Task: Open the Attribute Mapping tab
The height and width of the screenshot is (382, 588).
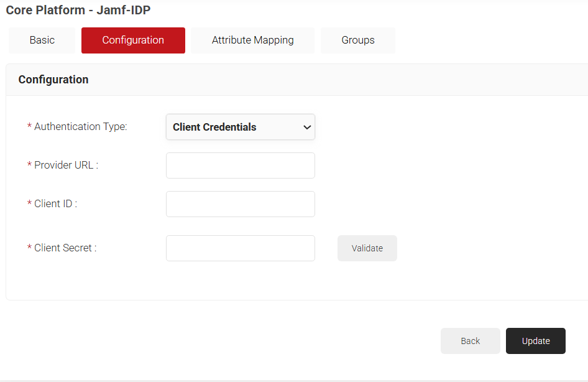Action: coord(252,40)
